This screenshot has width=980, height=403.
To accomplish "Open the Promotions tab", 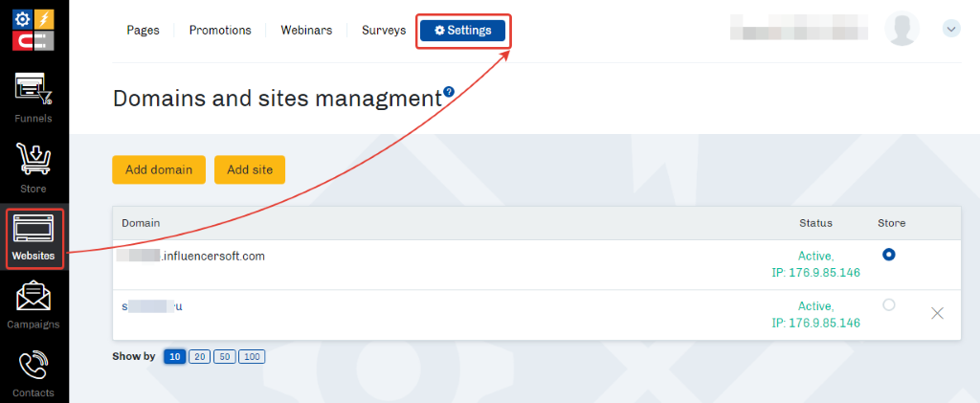I will coord(220,30).
